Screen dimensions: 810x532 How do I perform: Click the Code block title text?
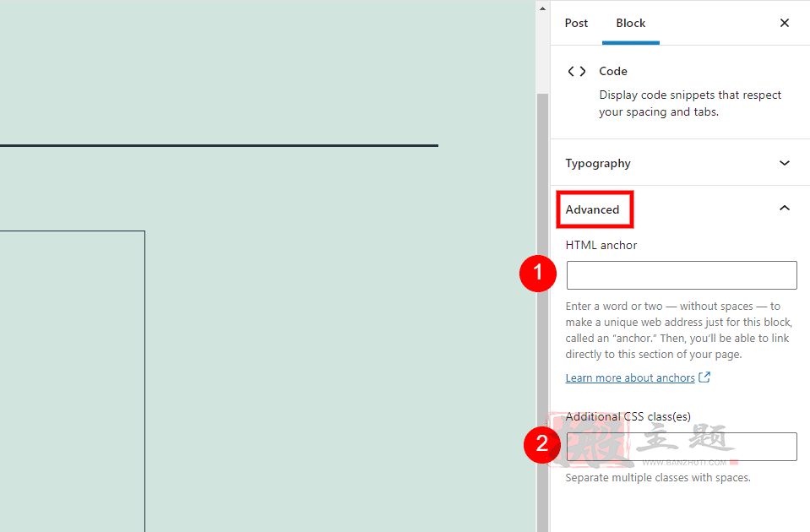613,71
